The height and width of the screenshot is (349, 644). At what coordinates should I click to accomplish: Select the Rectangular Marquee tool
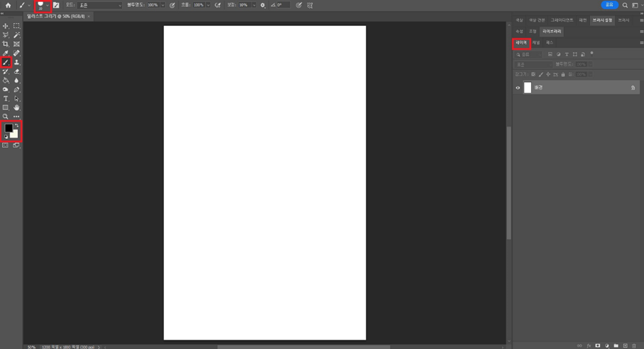click(16, 26)
